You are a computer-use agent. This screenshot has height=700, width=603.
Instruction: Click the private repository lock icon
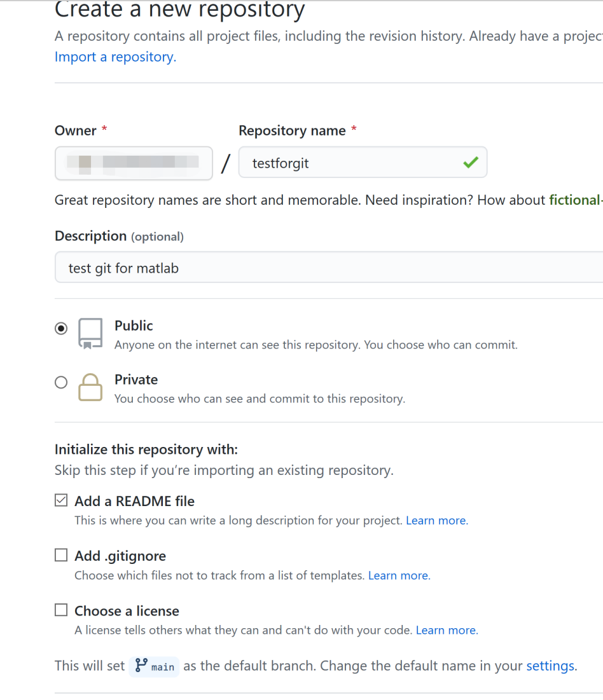[x=90, y=387]
